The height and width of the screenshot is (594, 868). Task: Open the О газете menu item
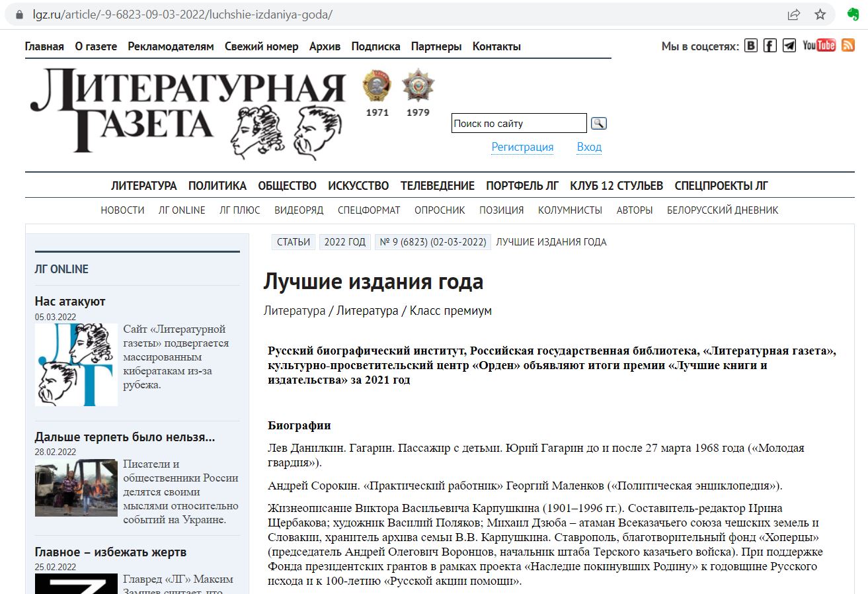pyautogui.click(x=96, y=46)
